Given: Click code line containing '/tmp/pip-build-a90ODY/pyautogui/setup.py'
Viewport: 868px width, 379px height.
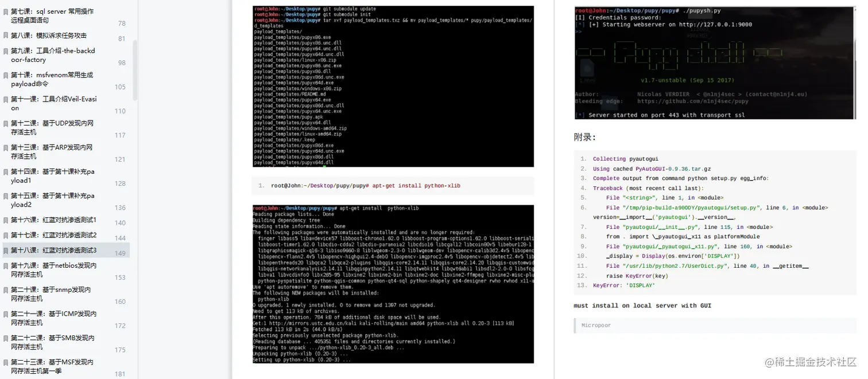Looking at the screenshot, I should pyautogui.click(x=717, y=208).
